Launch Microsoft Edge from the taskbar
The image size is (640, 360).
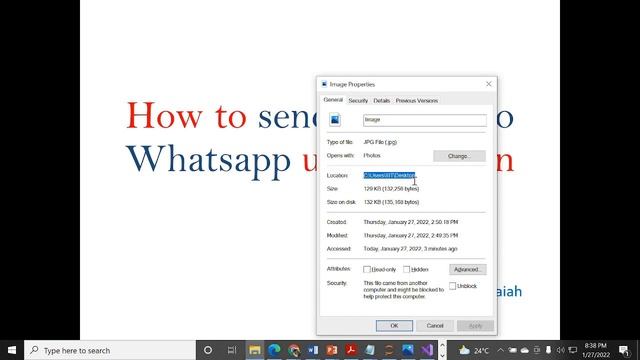(x=274, y=350)
